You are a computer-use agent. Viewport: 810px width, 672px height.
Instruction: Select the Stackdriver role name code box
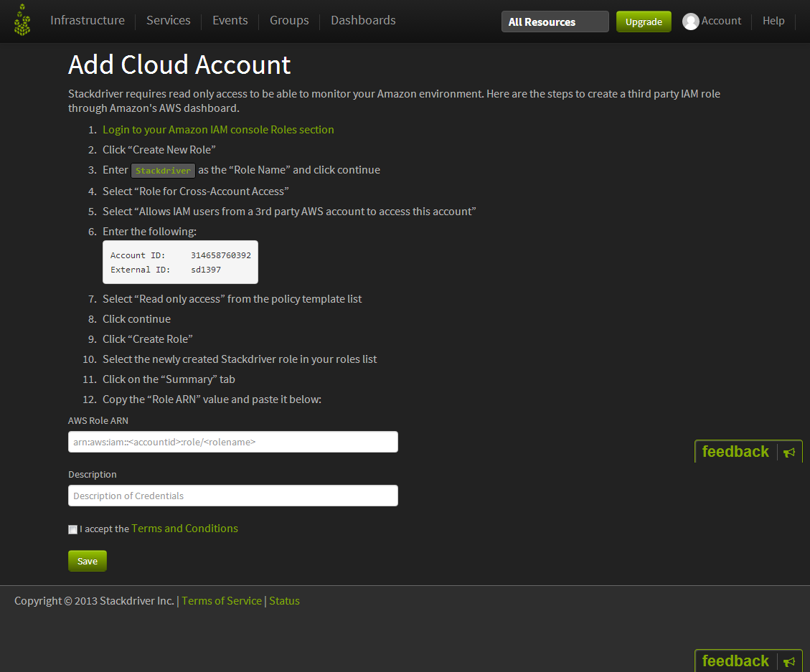coord(164,171)
